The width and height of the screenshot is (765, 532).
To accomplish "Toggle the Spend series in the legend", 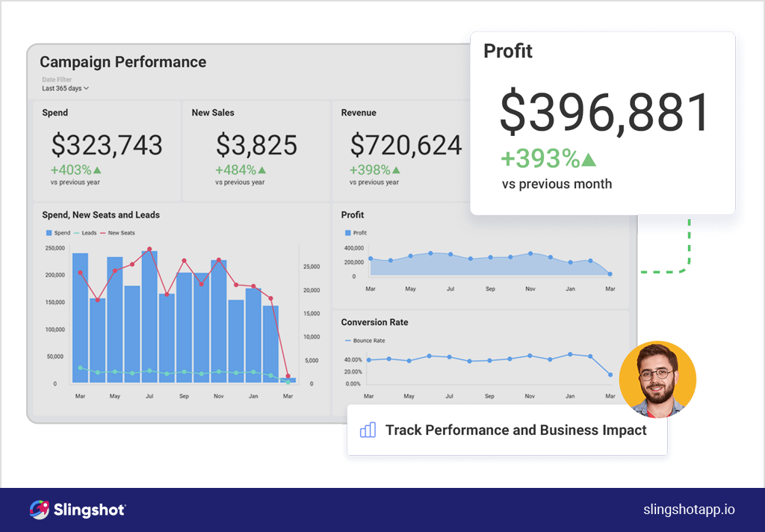I will point(58,233).
